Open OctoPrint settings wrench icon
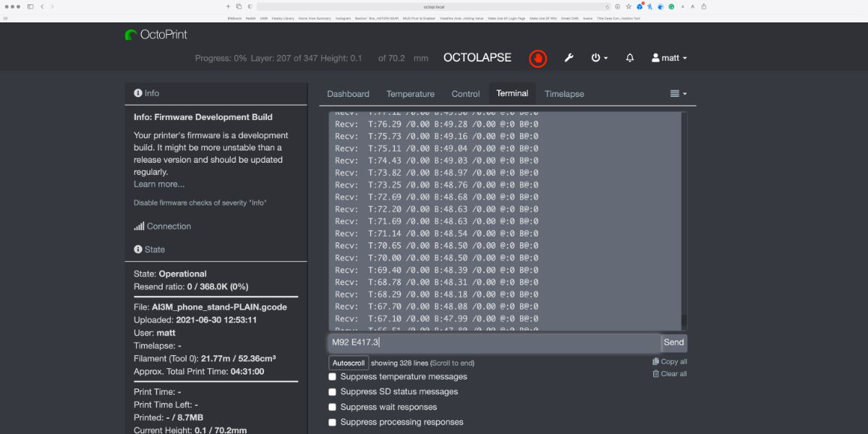 click(570, 58)
